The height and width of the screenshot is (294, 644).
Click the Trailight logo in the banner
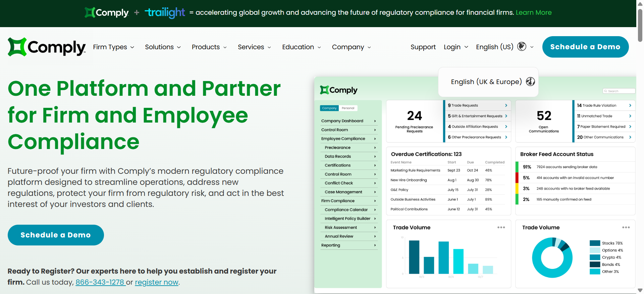(165, 13)
